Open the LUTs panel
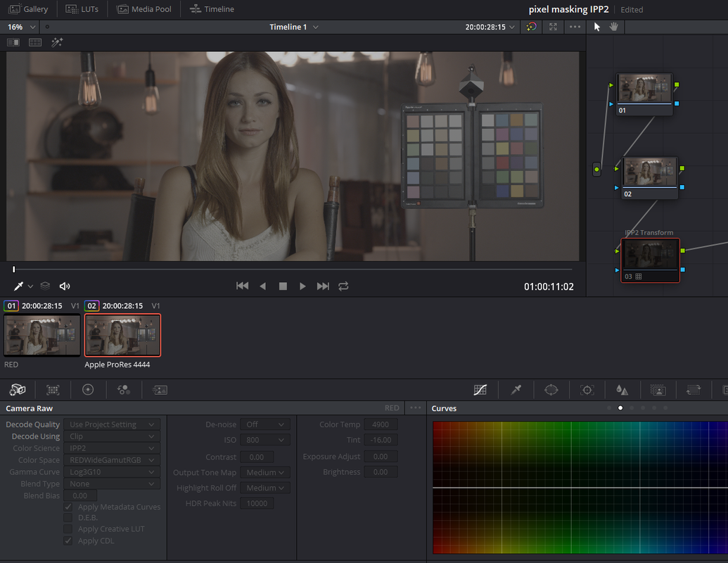This screenshot has height=563, width=728. pyautogui.click(x=82, y=9)
